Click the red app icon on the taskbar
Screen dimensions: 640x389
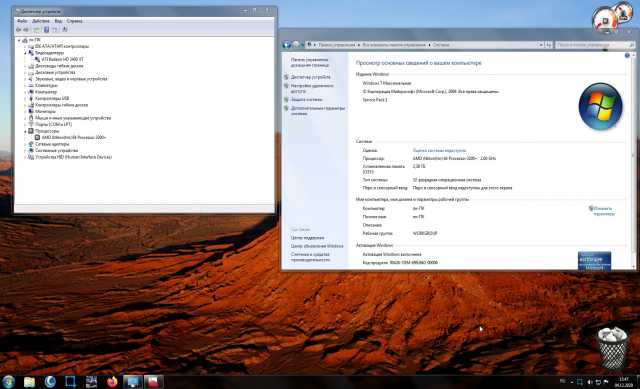point(153,382)
